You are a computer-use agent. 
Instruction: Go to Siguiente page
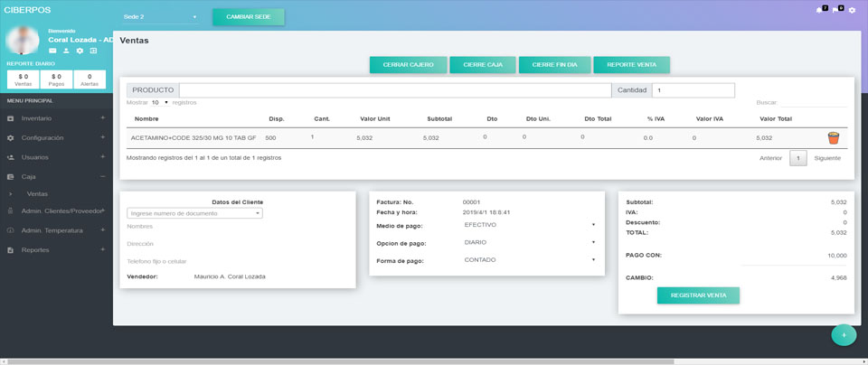click(827, 158)
